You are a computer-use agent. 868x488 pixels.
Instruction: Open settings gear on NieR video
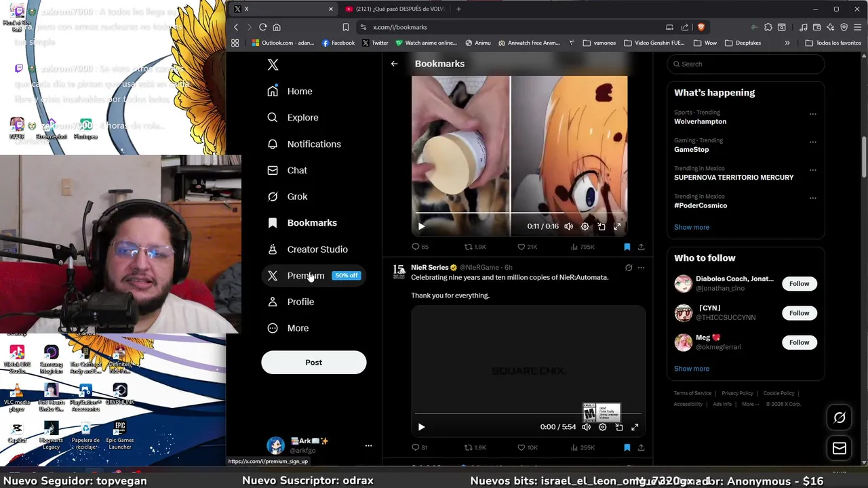pos(602,427)
